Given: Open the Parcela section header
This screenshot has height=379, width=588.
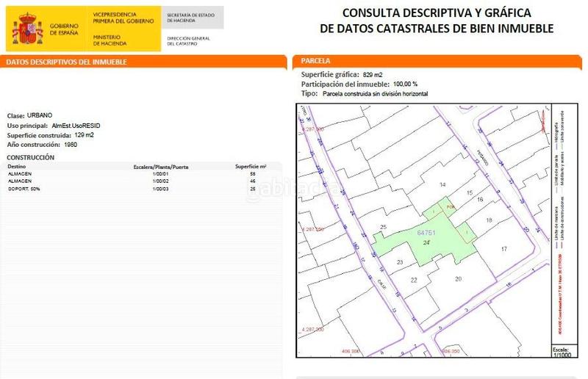Looking at the screenshot, I should (315, 61).
